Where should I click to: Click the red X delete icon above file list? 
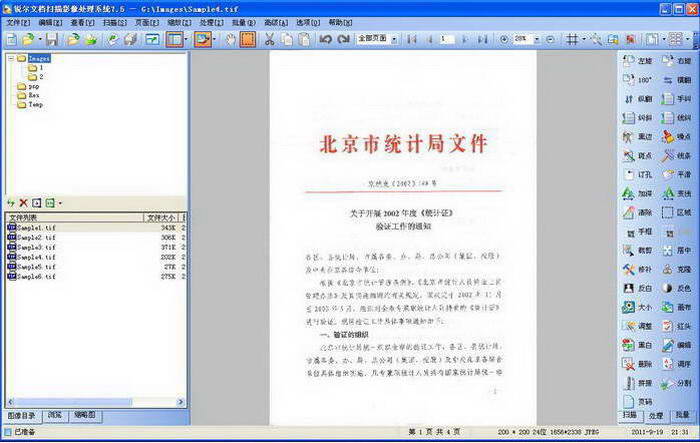pos(24,203)
